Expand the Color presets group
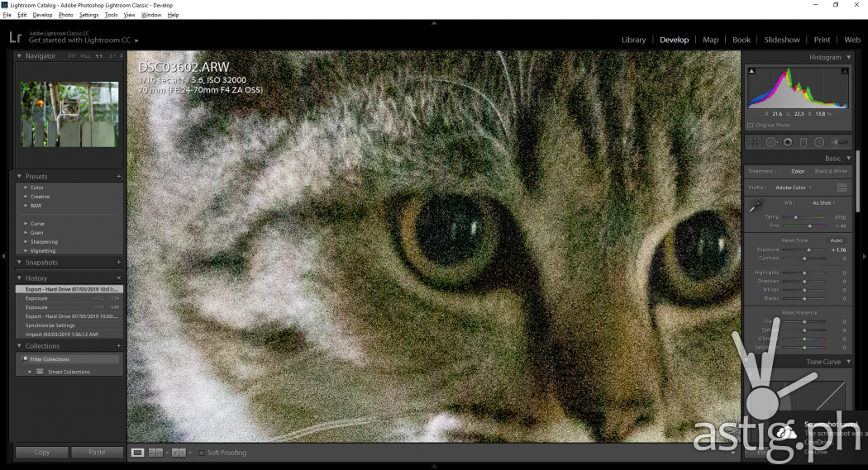This screenshot has width=868, height=470. tap(26, 188)
